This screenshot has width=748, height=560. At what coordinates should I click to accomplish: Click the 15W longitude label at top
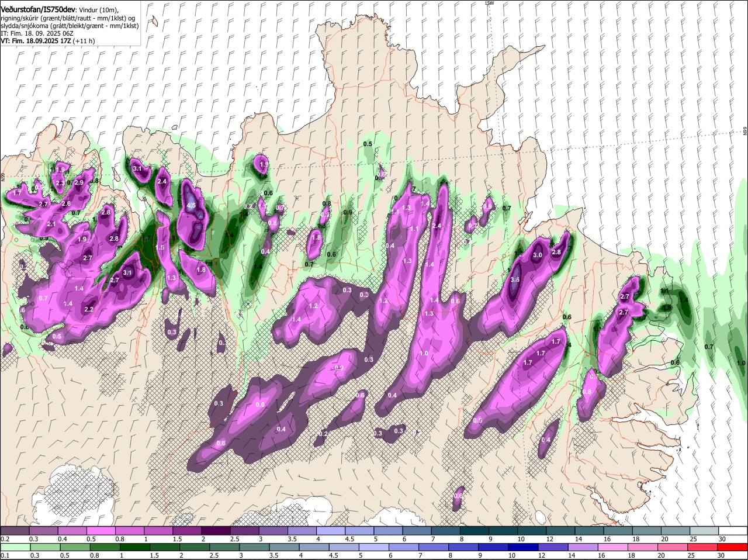click(489, 3)
